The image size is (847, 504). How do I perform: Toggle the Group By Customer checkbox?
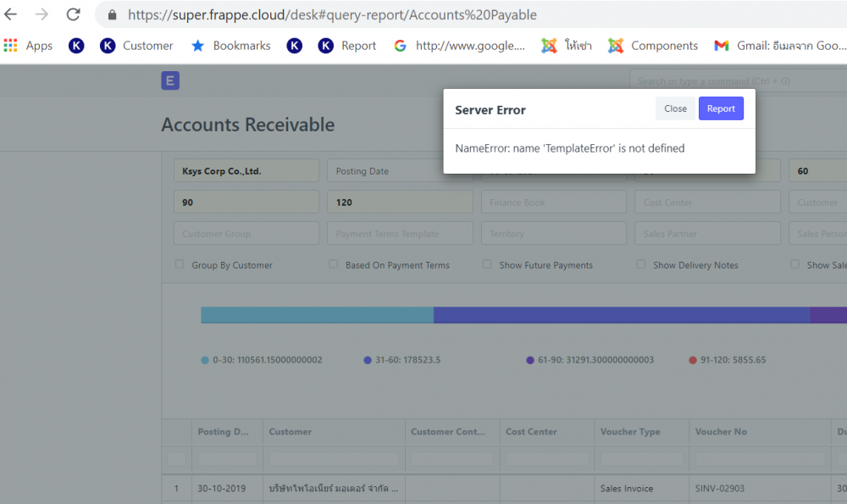point(180,264)
